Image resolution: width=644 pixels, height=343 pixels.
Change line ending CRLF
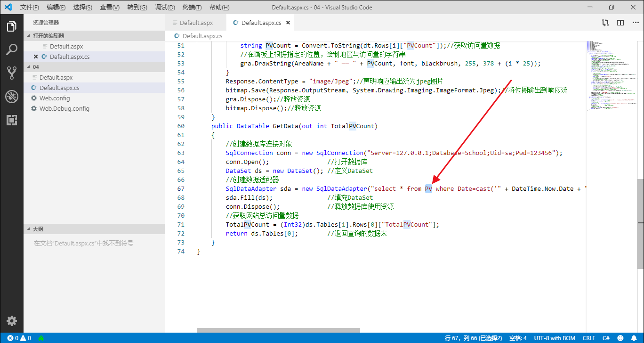coord(588,338)
